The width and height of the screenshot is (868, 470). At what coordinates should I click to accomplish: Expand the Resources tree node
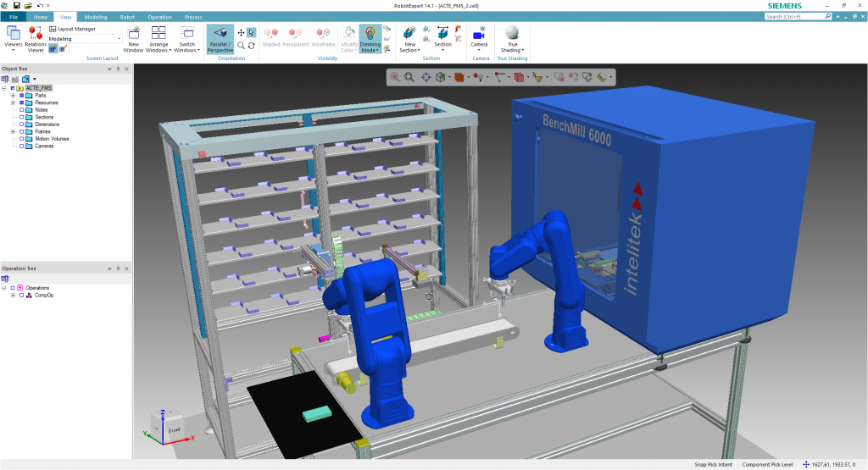pyautogui.click(x=13, y=102)
